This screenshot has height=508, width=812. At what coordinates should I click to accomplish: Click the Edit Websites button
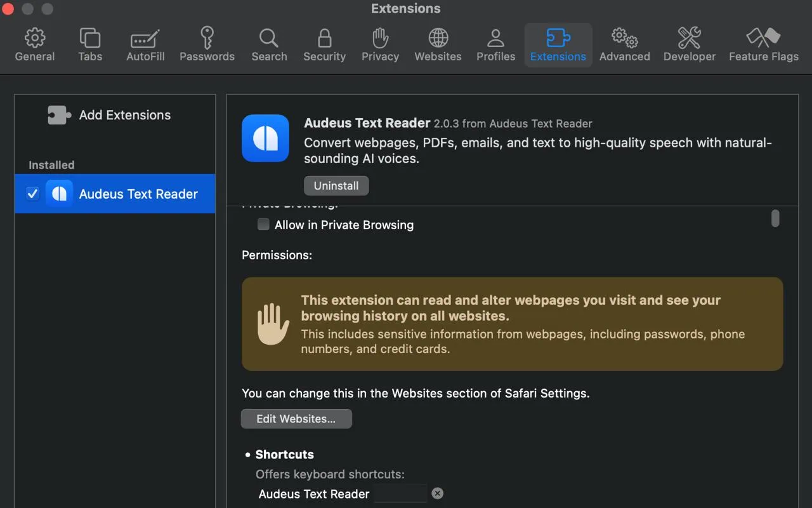[296, 418]
